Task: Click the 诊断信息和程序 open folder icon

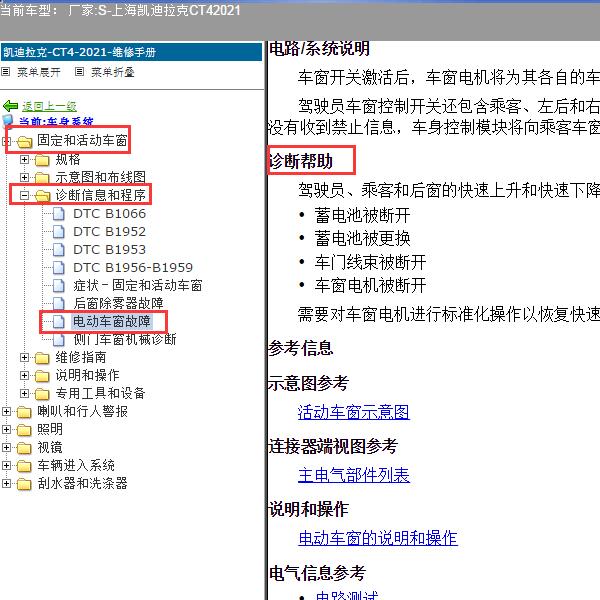Action: (x=42, y=196)
